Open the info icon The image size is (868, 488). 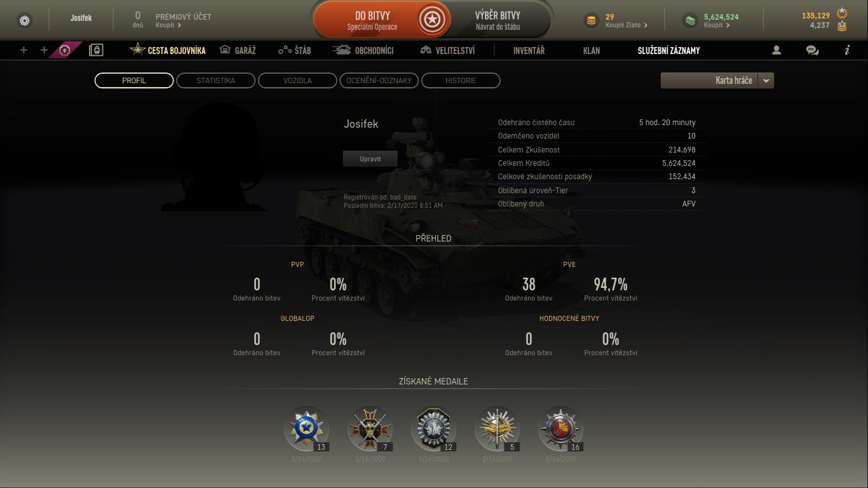pos(847,50)
